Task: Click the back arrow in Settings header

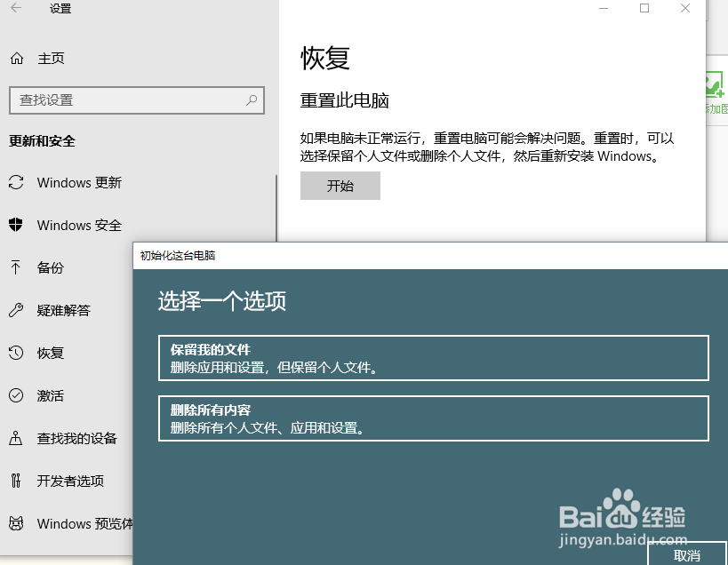Action: click(x=16, y=8)
